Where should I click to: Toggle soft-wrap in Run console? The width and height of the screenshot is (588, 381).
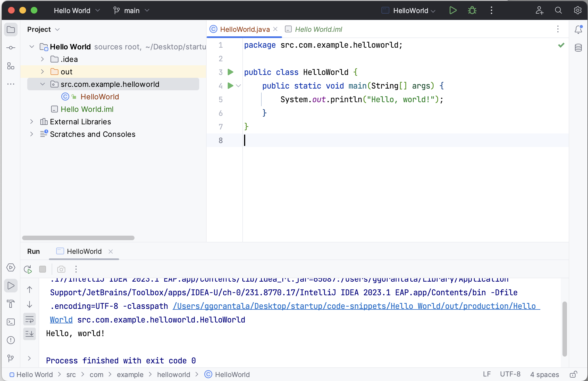point(30,319)
